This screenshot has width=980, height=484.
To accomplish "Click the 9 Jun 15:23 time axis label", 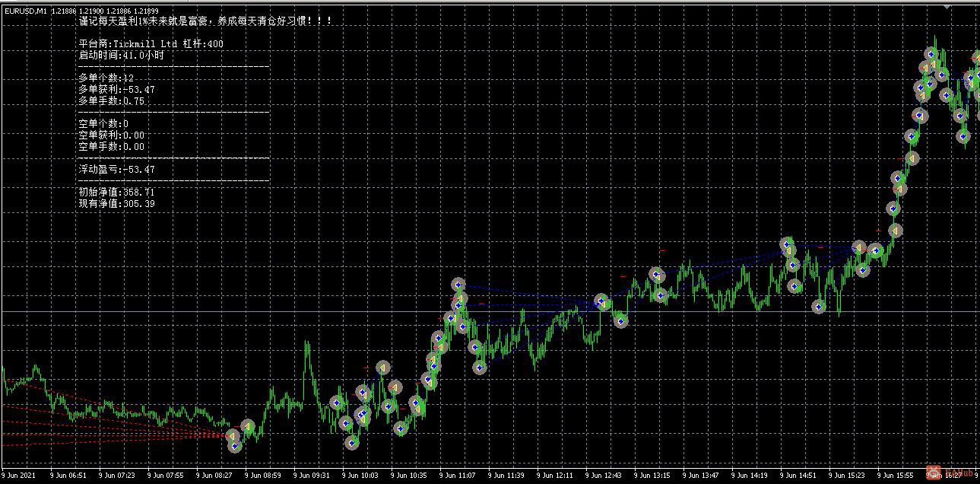I will [x=847, y=476].
